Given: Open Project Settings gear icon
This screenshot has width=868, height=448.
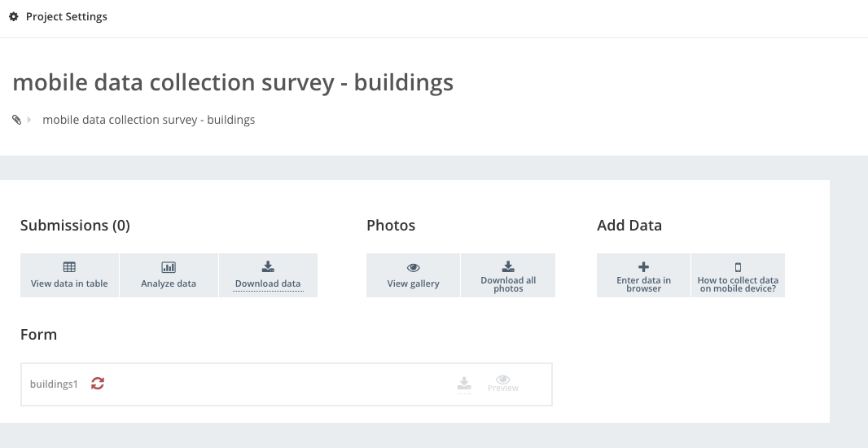Looking at the screenshot, I should tap(14, 16).
